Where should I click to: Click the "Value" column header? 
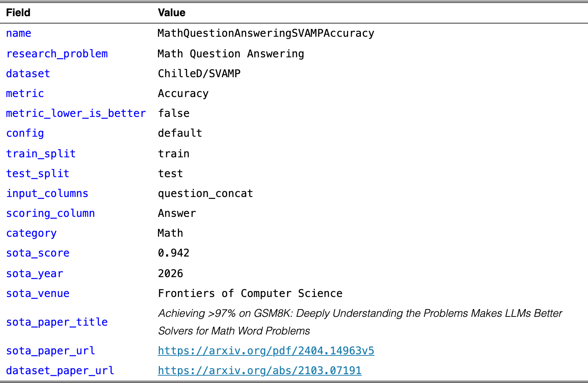172,12
